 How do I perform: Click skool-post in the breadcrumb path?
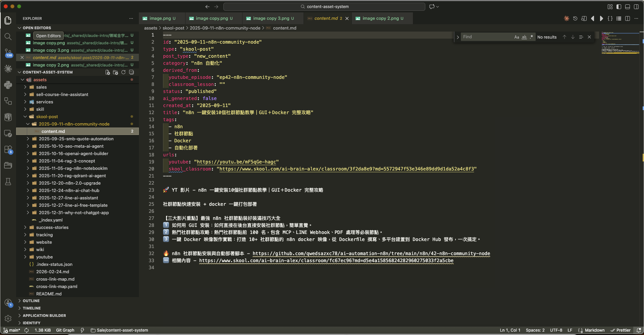click(x=173, y=28)
